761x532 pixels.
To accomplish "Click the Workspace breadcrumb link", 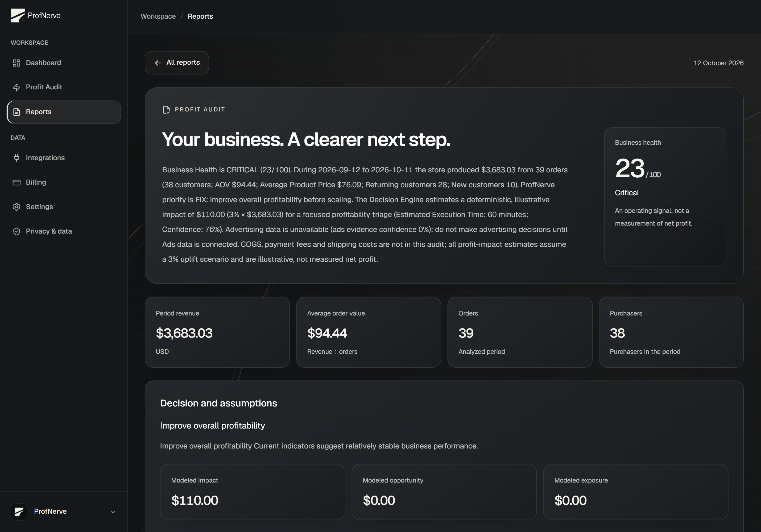I will (158, 16).
